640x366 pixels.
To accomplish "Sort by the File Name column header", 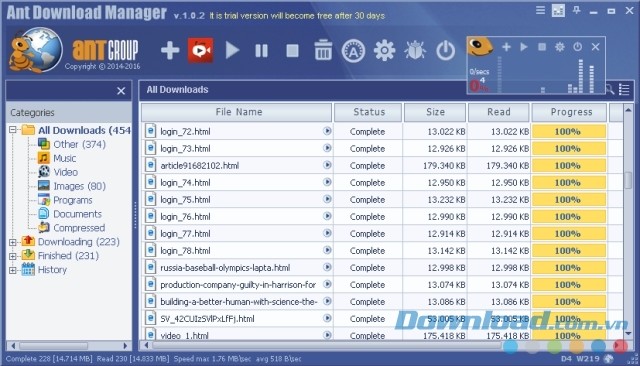I will coord(237,112).
